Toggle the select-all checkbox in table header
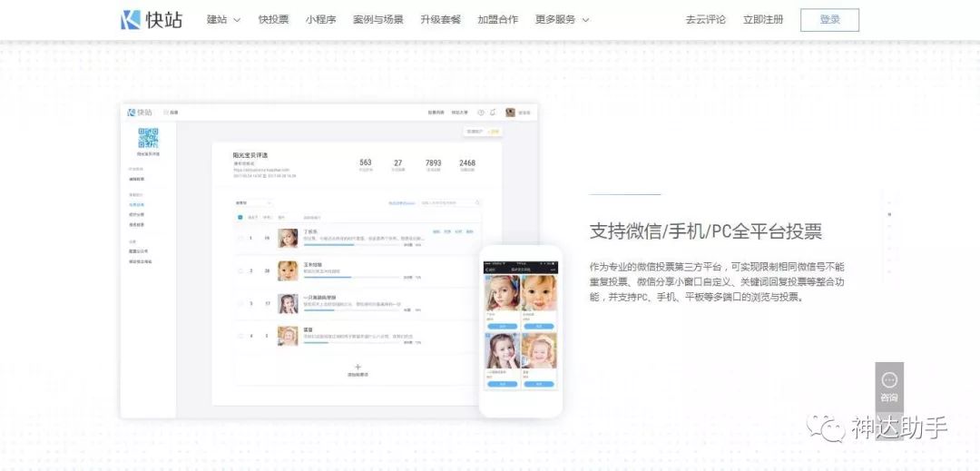 (x=240, y=218)
